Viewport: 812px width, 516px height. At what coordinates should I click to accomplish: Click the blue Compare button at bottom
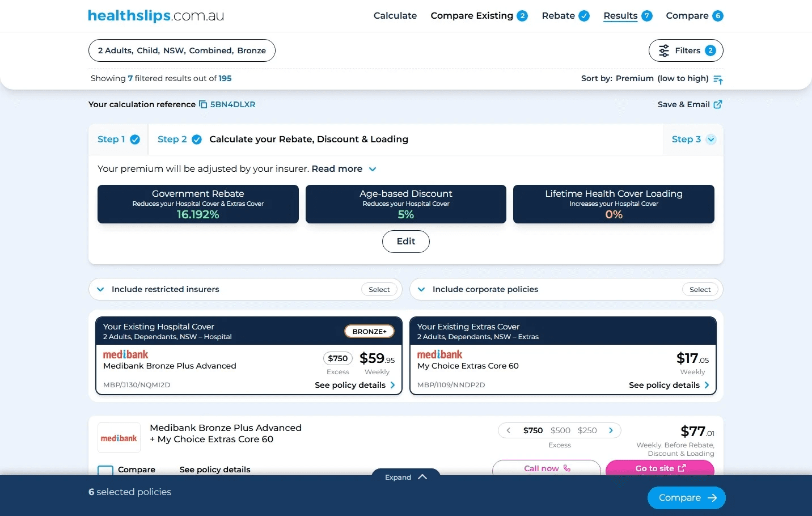pyautogui.click(x=687, y=498)
